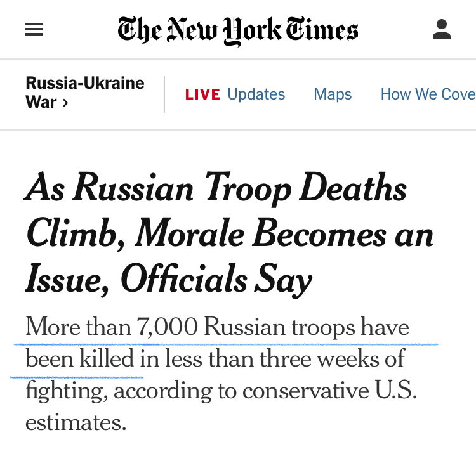The image size is (476, 449).
Task: Click the chevron after Russia-Ukraine War
Action: click(65, 102)
